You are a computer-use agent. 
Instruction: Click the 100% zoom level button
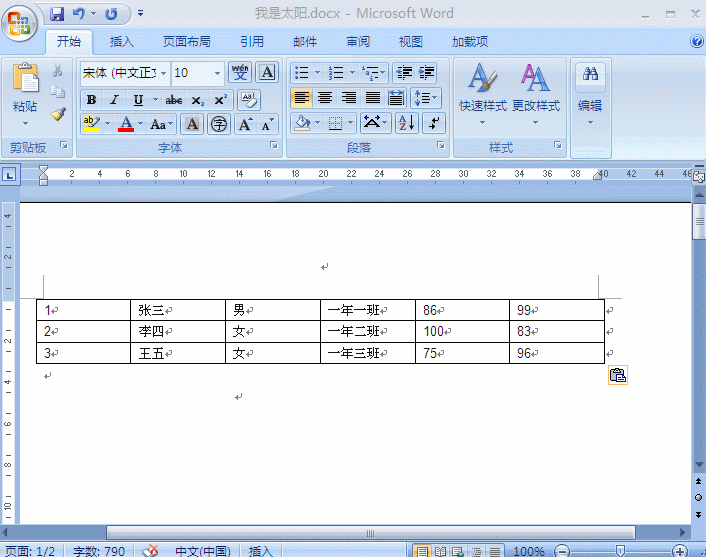pyautogui.click(x=529, y=551)
